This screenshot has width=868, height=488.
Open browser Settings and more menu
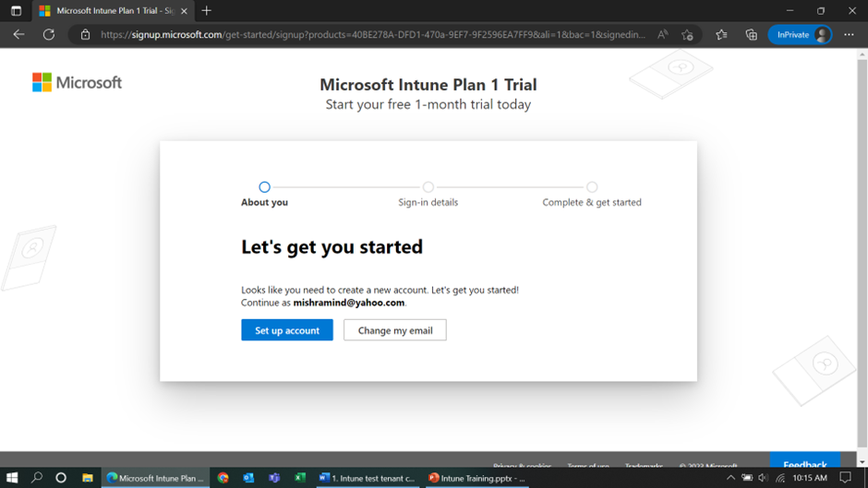coord(849,34)
